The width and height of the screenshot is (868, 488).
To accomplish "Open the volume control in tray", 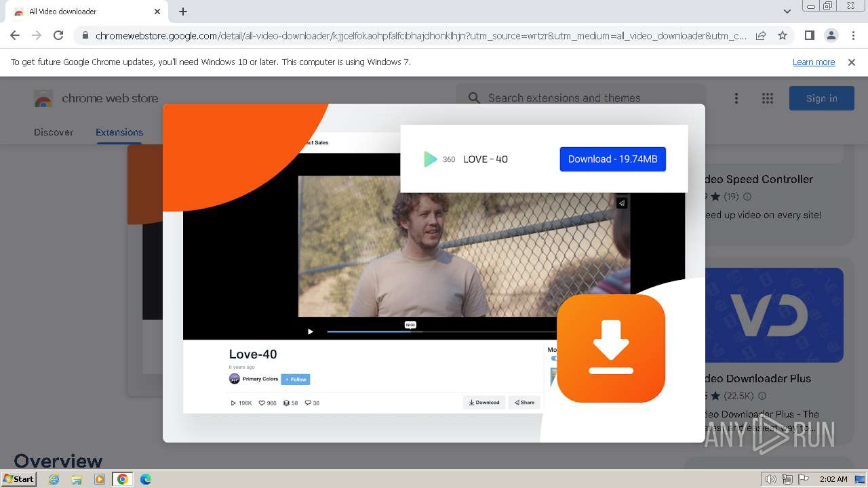I will click(x=770, y=479).
